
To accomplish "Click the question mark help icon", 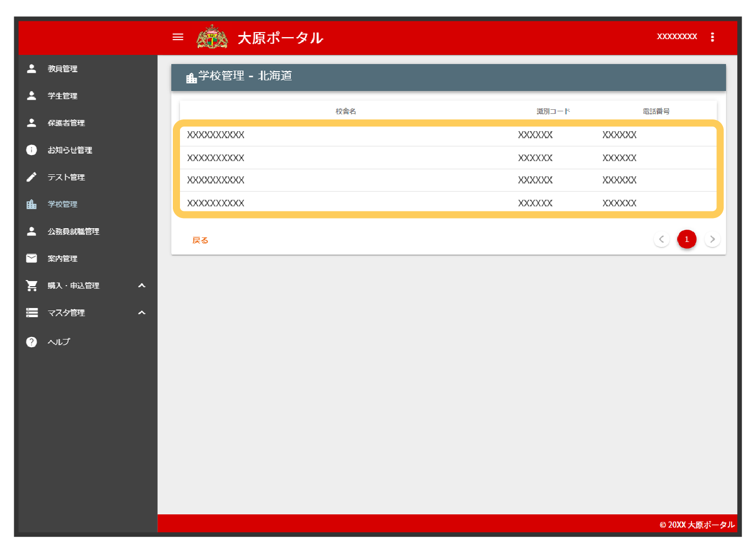I will 32,342.
